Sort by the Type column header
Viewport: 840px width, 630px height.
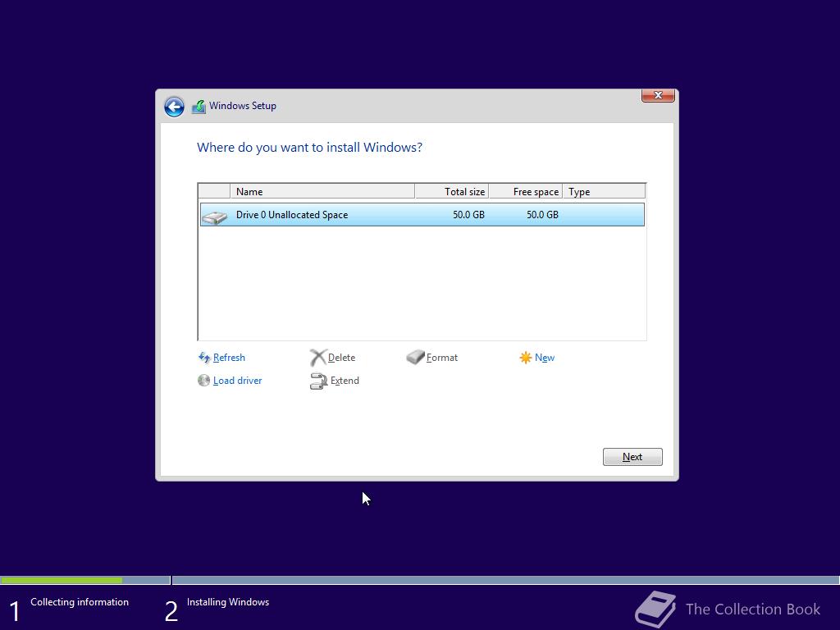click(x=604, y=191)
